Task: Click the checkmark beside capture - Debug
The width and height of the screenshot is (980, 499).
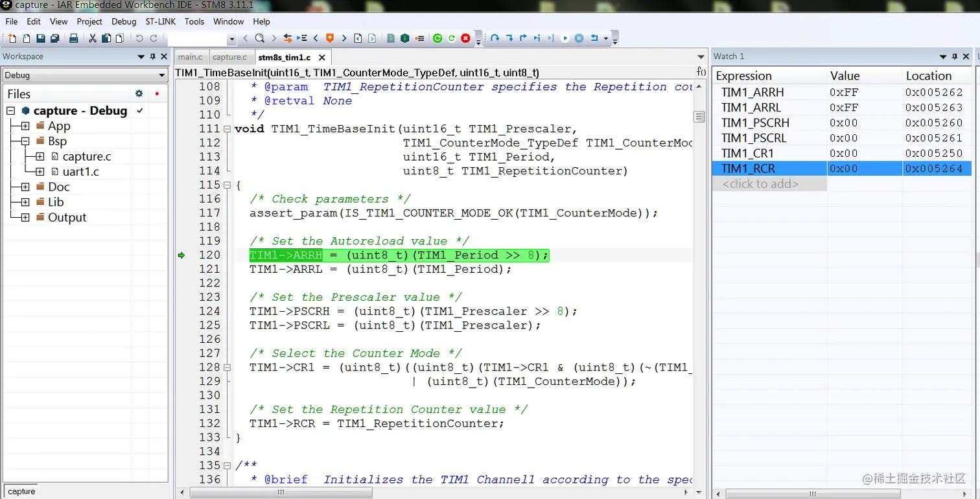Action: point(139,111)
